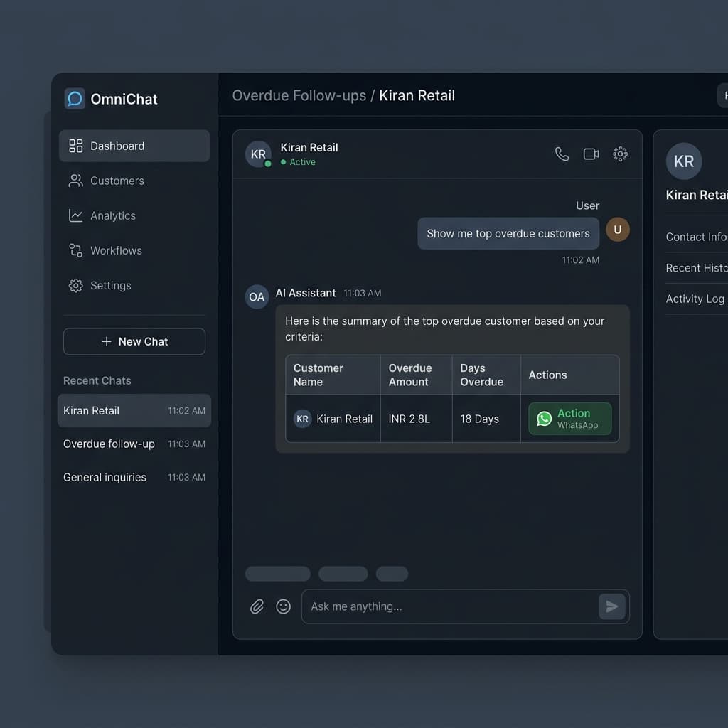The image size is (728, 728).
Task: Click the WhatsApp Action button
Action: point(569,419)
